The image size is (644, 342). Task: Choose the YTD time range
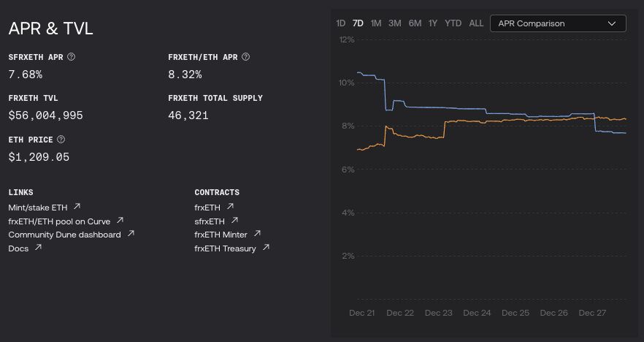click(453, 23)
